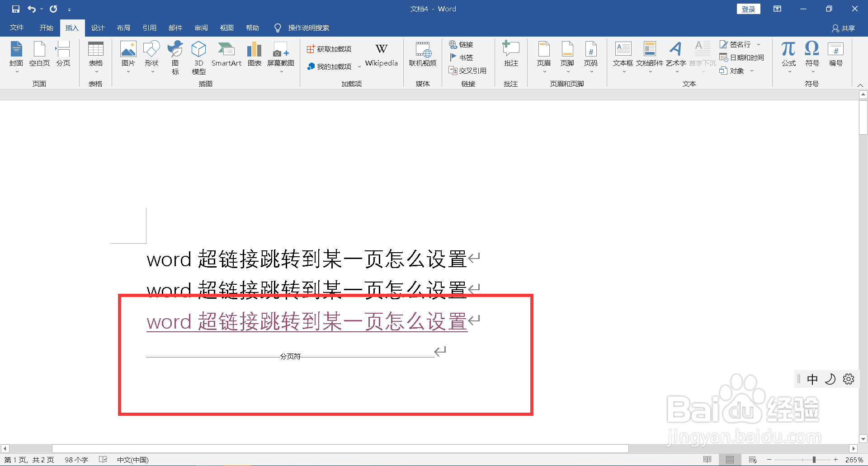Switch to Web layout view
The width and height of the screenshot is (868, 466).
pos(753,460)
